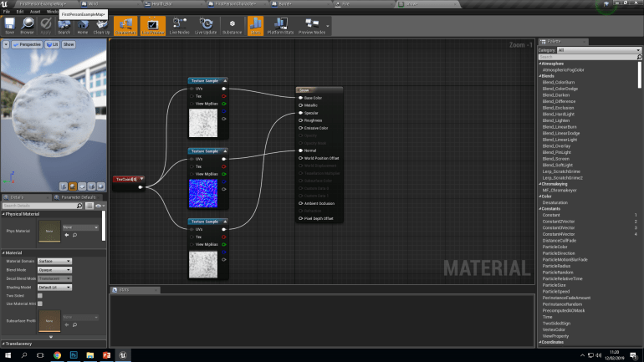Click the Phys Material thumbnail
Viewport: 644px width, 362px height.
click(x=49, y=231)
